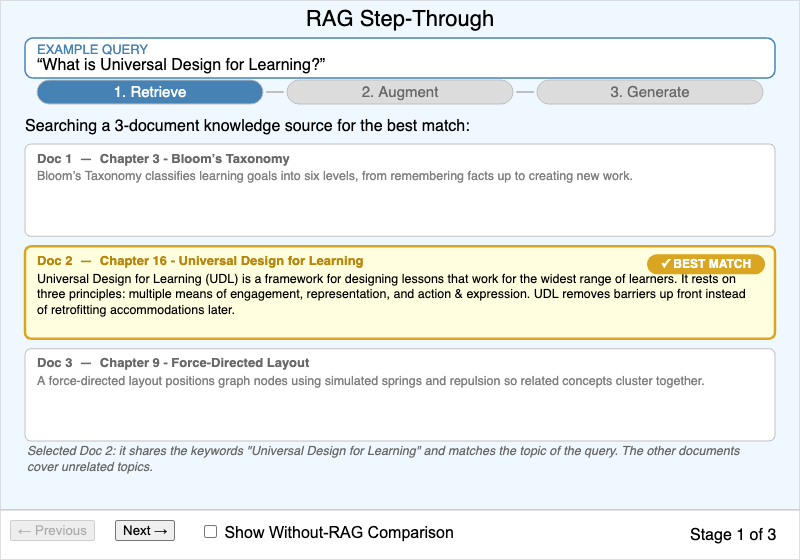Click the Stage 1 of 3 indicator

pos(733,534)
